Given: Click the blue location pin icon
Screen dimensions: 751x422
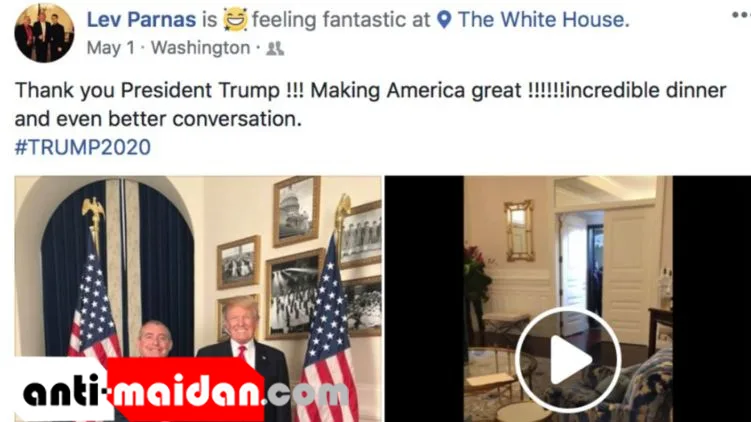Looking at the screenshot, I should tap(444, 20).
